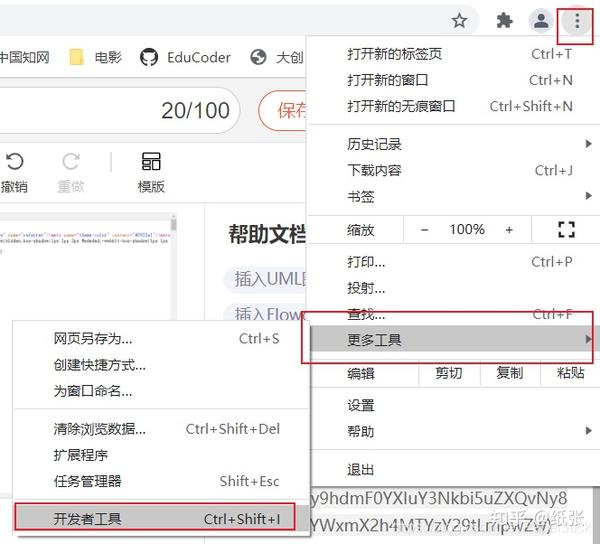Open the extensions puzzle icon
600x544 pixels.
tap(504, 20)
